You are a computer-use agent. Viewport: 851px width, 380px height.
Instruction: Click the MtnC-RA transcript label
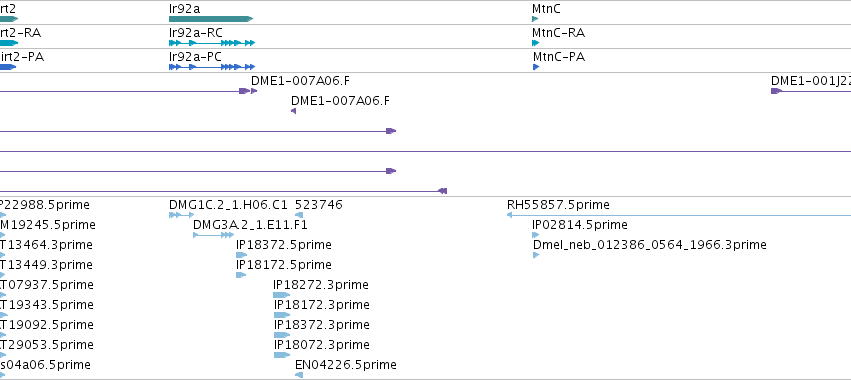pyautogui.click(x=558, y=33)
